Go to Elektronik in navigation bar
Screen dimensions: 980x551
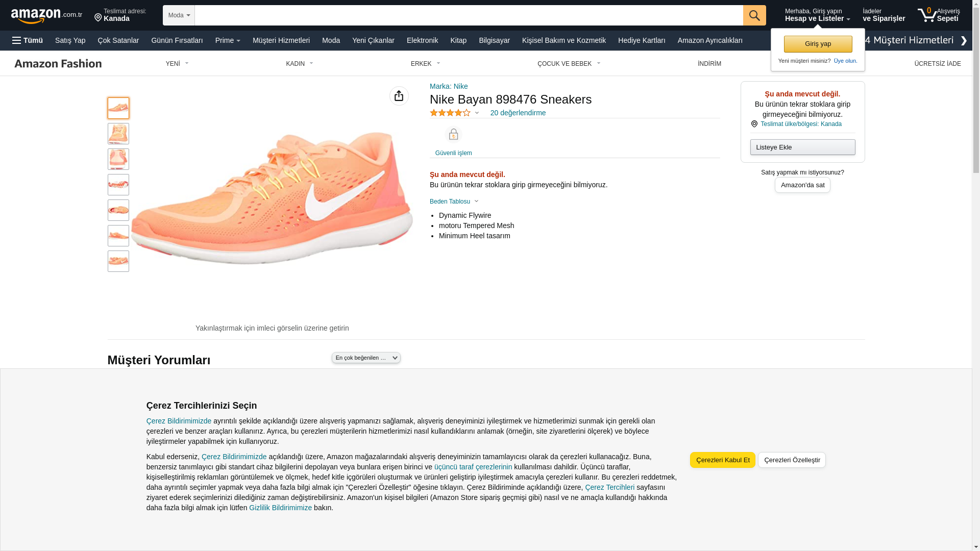422,40
